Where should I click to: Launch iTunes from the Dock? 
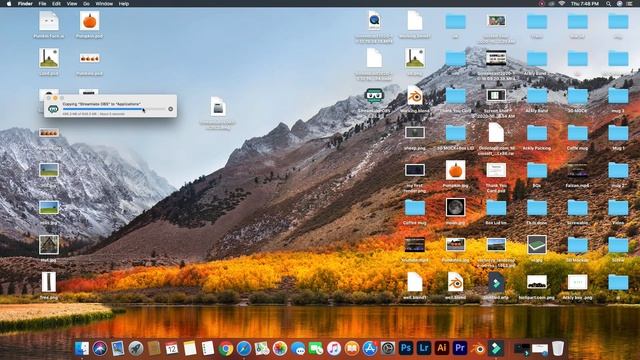333,349
